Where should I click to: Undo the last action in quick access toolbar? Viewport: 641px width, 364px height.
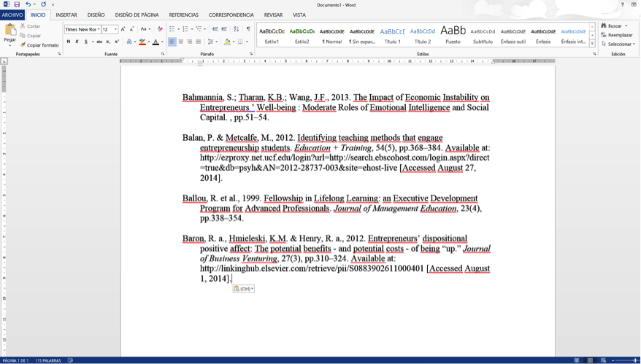coord(28,4)
